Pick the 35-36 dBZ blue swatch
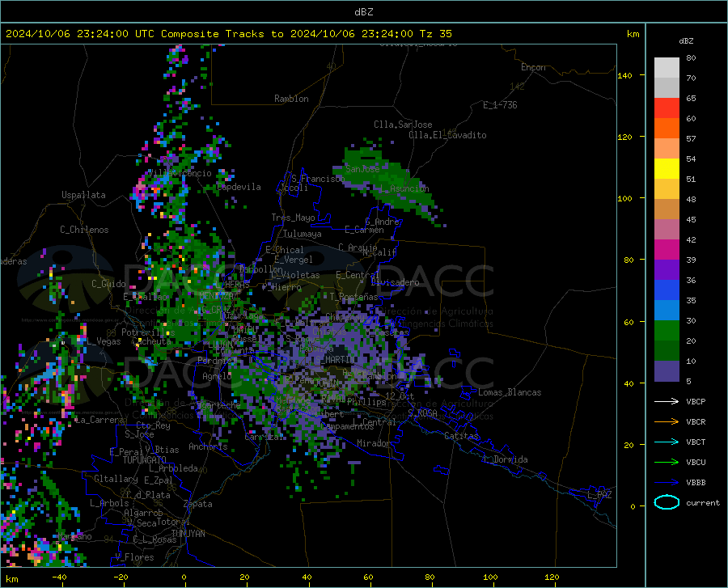 coord(667,290)
